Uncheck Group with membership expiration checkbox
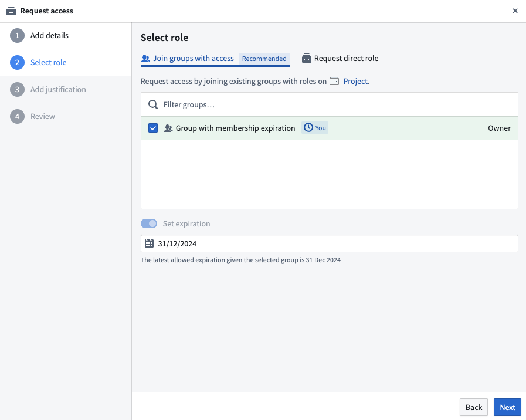 [x=153, y=128]
